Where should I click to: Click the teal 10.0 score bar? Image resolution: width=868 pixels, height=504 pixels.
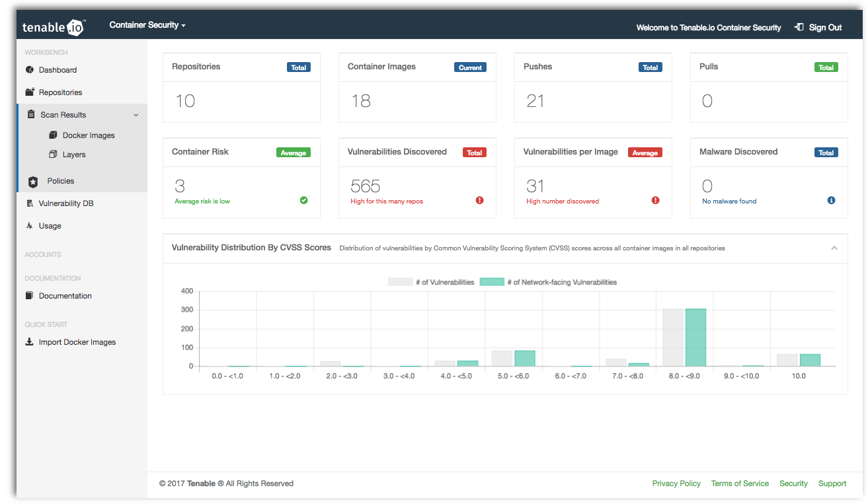810,361
